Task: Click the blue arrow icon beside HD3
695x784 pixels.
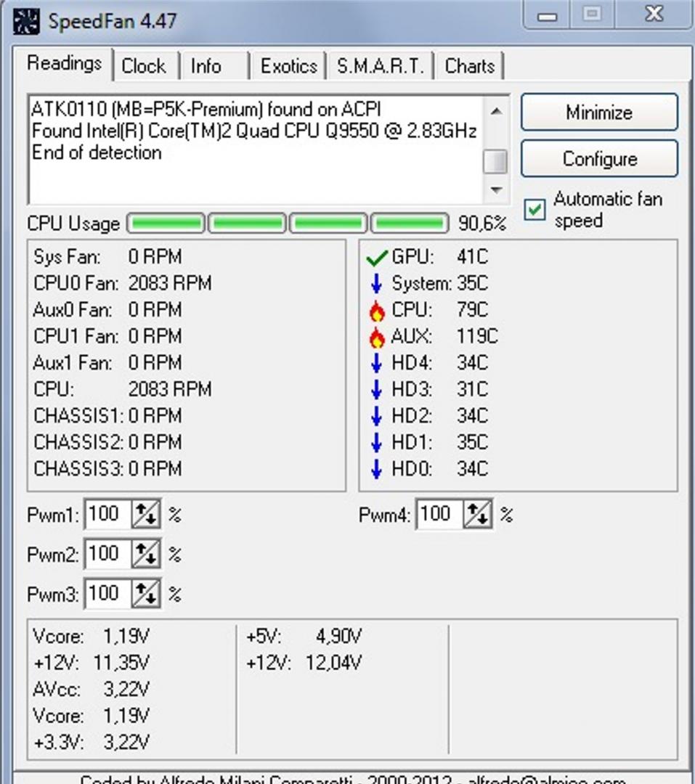Action: 376,390
